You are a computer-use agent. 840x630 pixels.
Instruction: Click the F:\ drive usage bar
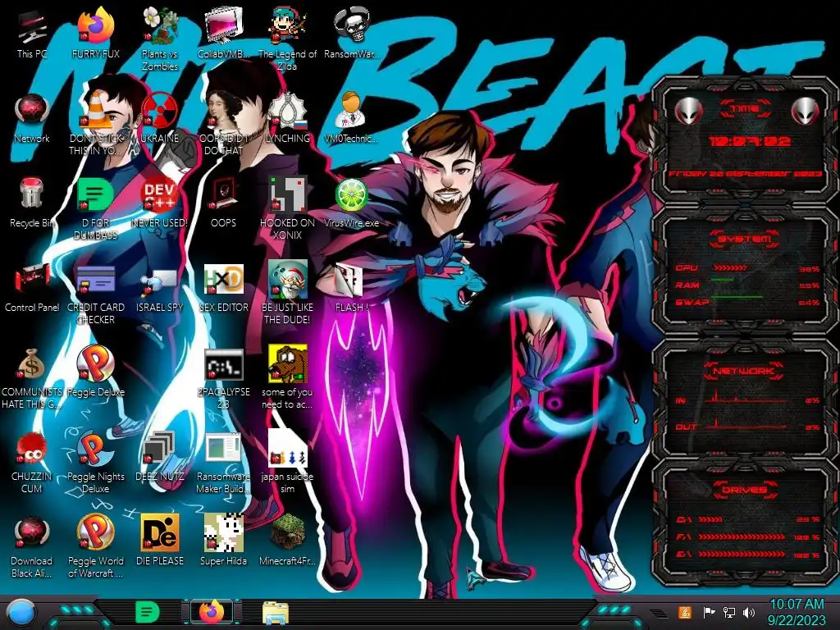[742, 536]
